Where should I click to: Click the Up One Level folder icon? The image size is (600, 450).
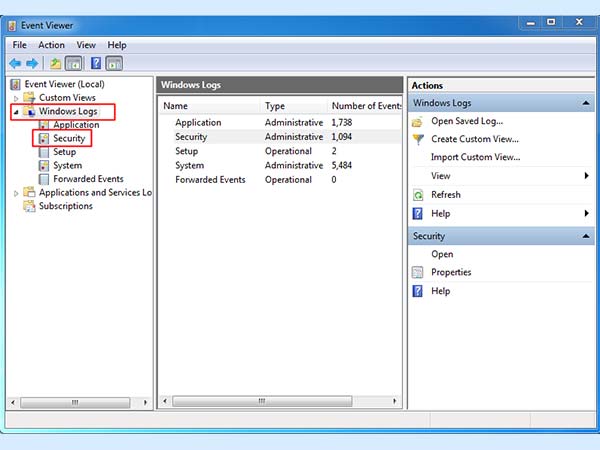click(x=56, y=64)
